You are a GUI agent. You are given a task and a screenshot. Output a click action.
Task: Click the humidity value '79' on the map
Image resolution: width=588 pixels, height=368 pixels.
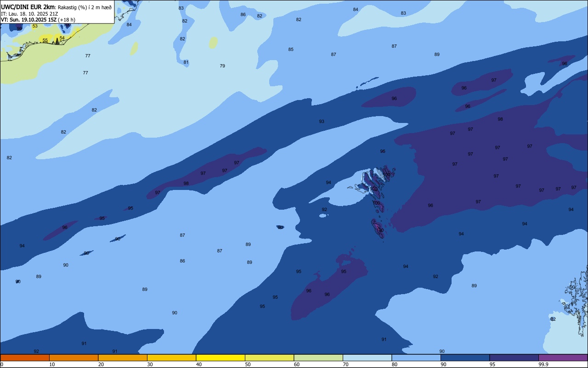click(x=222, y=66)
